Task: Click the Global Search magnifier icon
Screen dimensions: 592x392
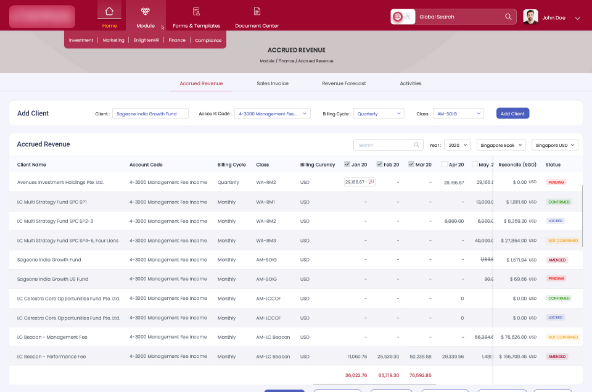Action: [508, 17]
